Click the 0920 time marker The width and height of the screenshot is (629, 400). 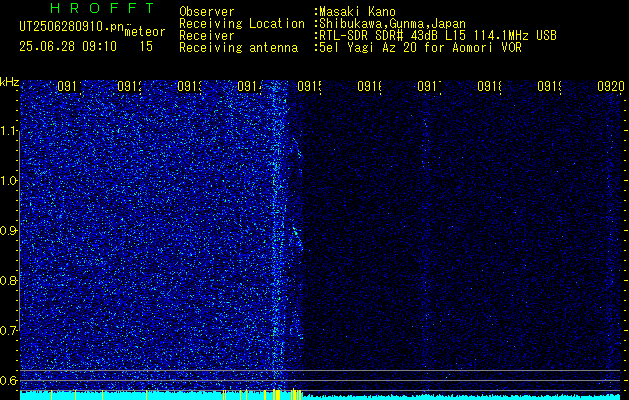pyautogui.click(x=611, y=87)
